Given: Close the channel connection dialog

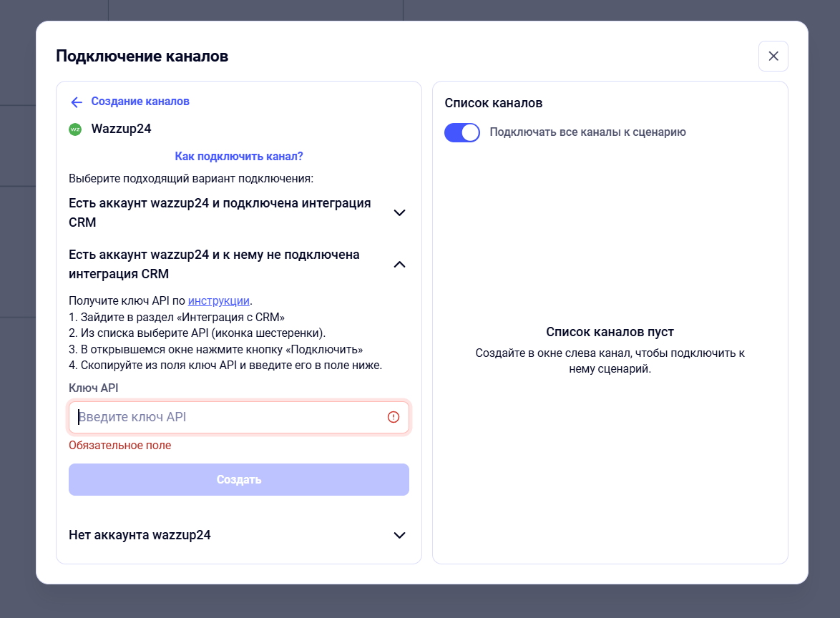Looking at the screenshot, I should (x=773, y=57).
